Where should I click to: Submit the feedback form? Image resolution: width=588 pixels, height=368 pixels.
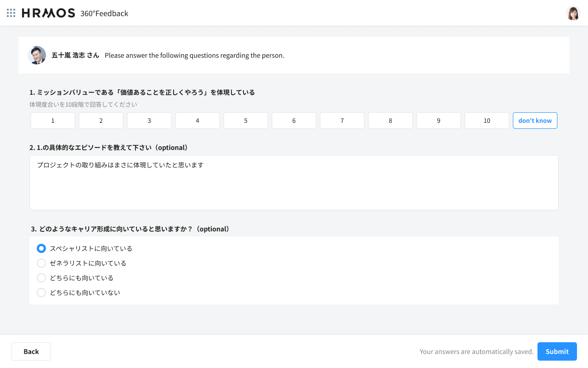click(x=557, y=351)
